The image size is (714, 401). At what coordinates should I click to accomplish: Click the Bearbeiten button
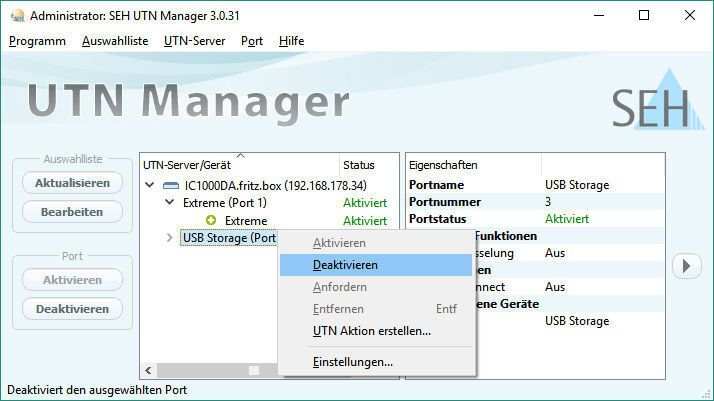(x=72, y=212)
